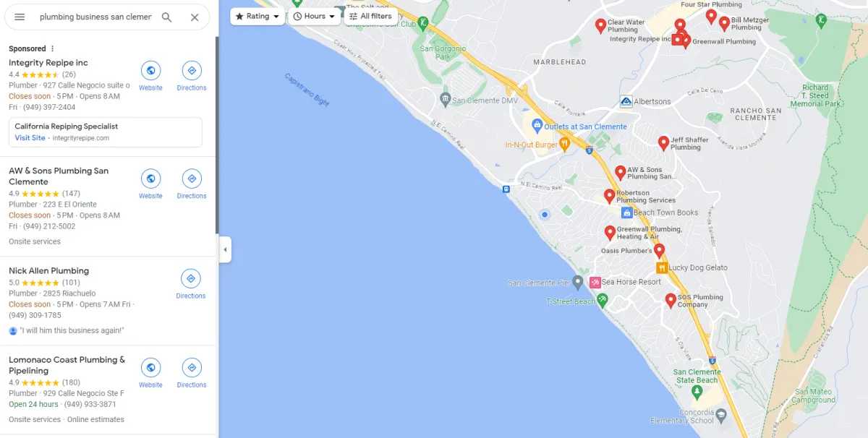The image size is (868, 438).
Task: Click the Jeff Shaffer Plumbing map pin
Action: (663, 143)
